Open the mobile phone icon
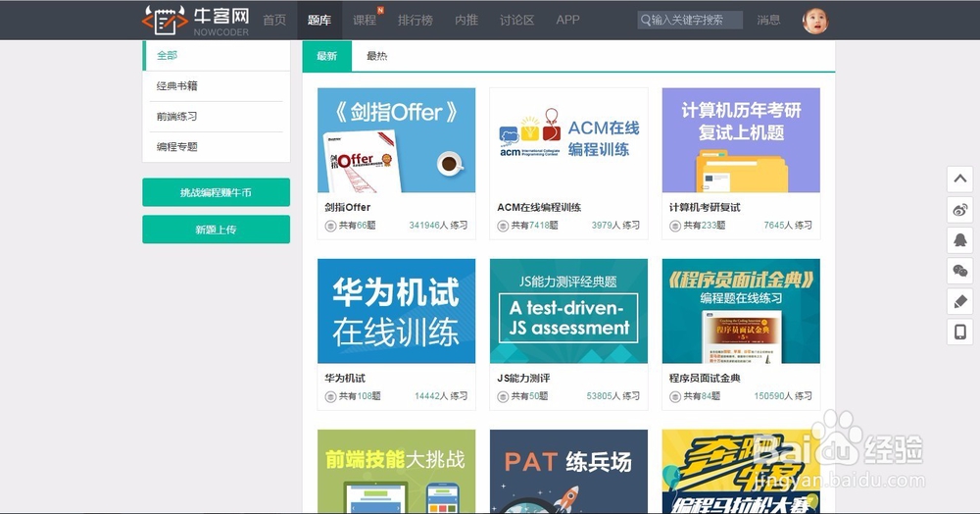 coord(960,332)
